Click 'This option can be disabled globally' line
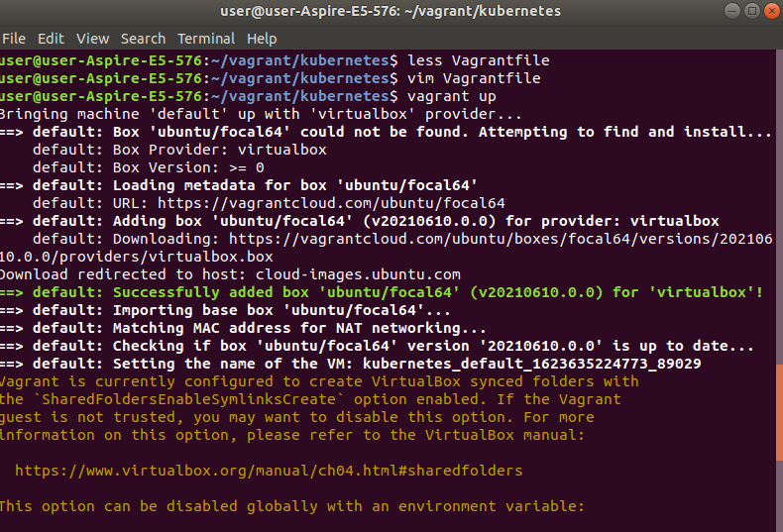Image resolution: width=783 pixels, height=532 pixels. (x=292, y=506)
